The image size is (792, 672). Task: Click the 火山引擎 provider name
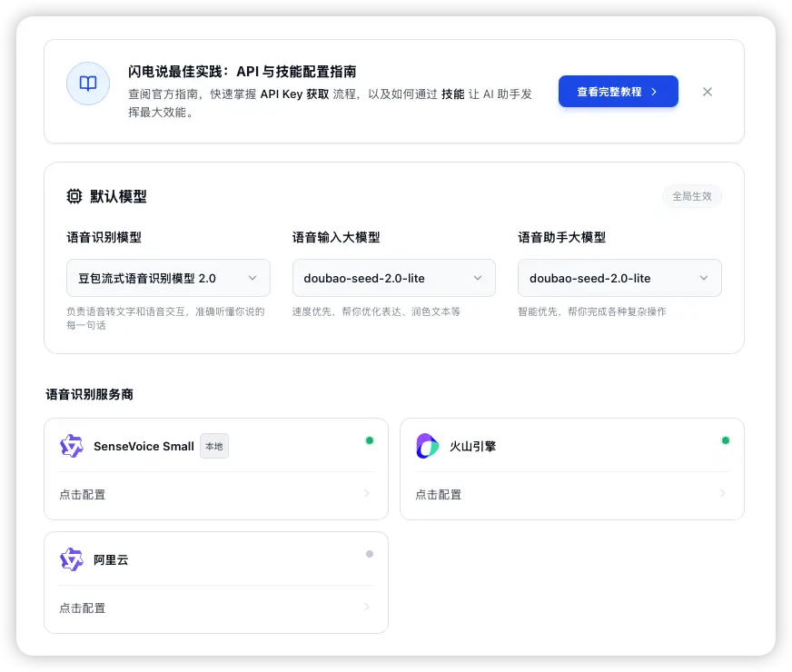coord(473,446)
